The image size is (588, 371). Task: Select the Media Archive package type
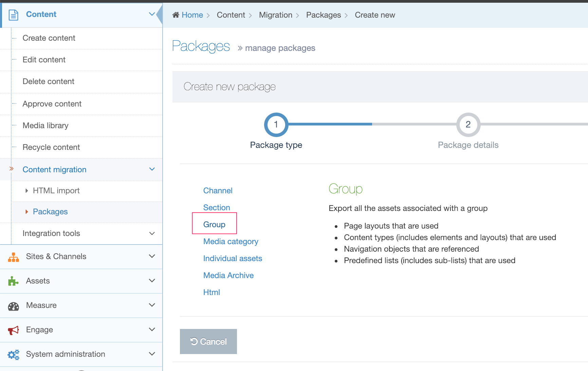[x=228, y=275]
